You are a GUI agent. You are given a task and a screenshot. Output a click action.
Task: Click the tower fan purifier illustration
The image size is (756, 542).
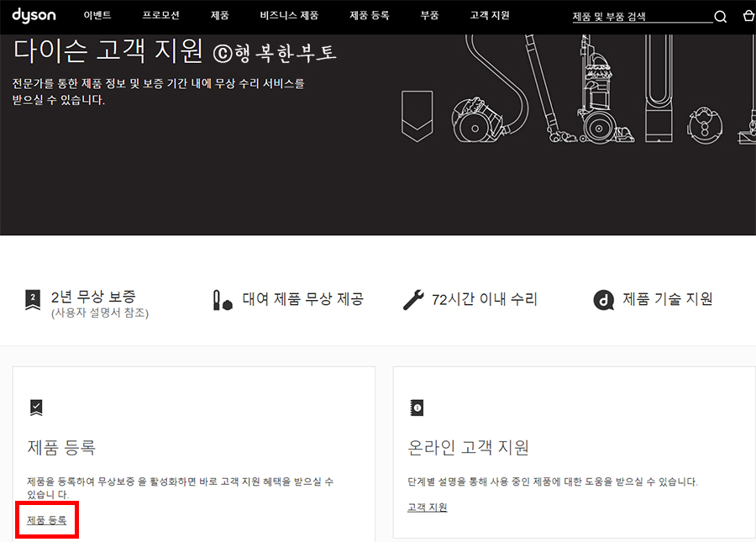(659, 89)
